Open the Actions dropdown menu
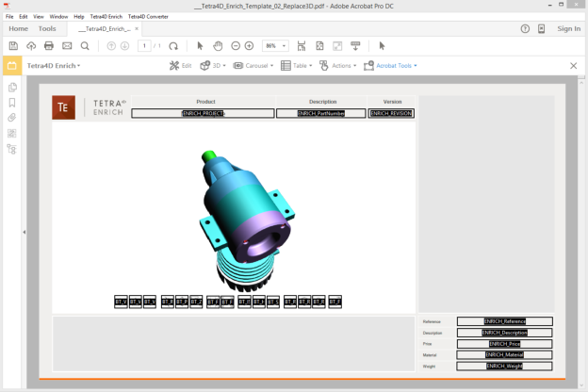This screenshot has height=392, width=588. (x=338, y=66)
